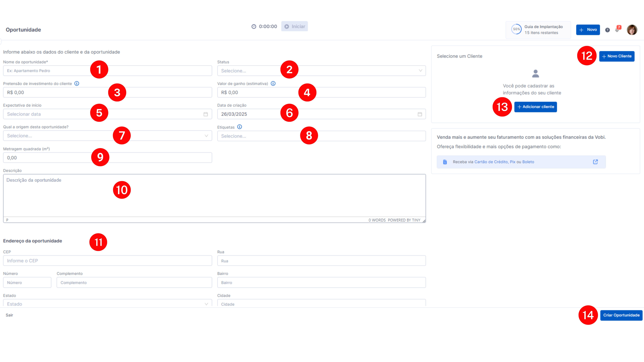Click the info icon beside Etiquetas label

[x=239, y=127]
